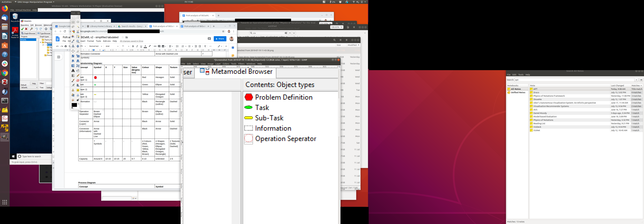Switch to Type Browser tab in MetaEdit+
The width and height of the screenshot is (644, 224).
(x=44, y=33)
